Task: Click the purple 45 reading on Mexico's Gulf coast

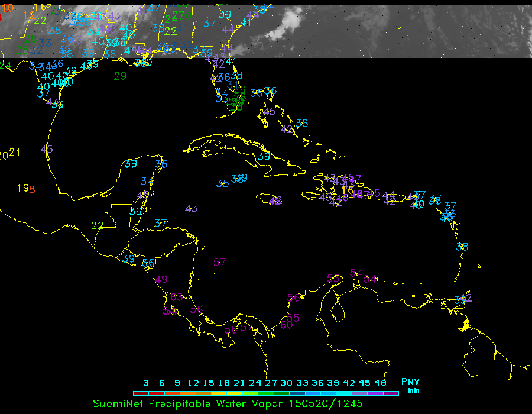Action: (47, 149)
